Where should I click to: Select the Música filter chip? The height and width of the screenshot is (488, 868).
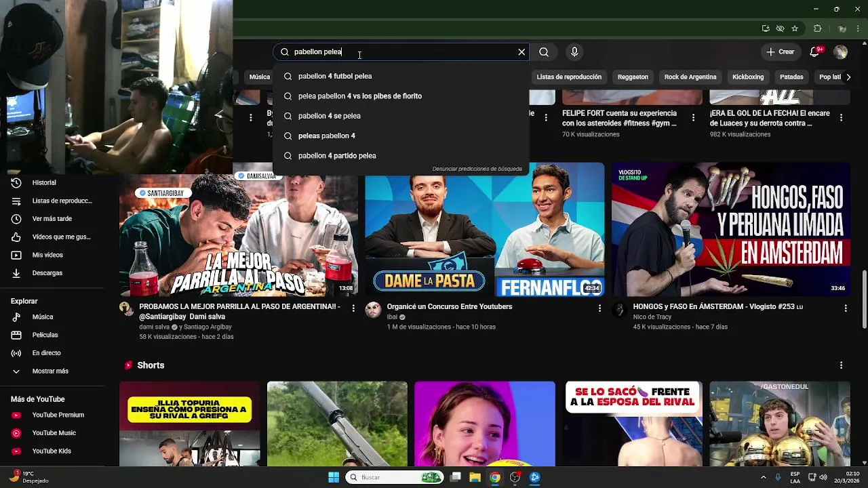(259, 77)
